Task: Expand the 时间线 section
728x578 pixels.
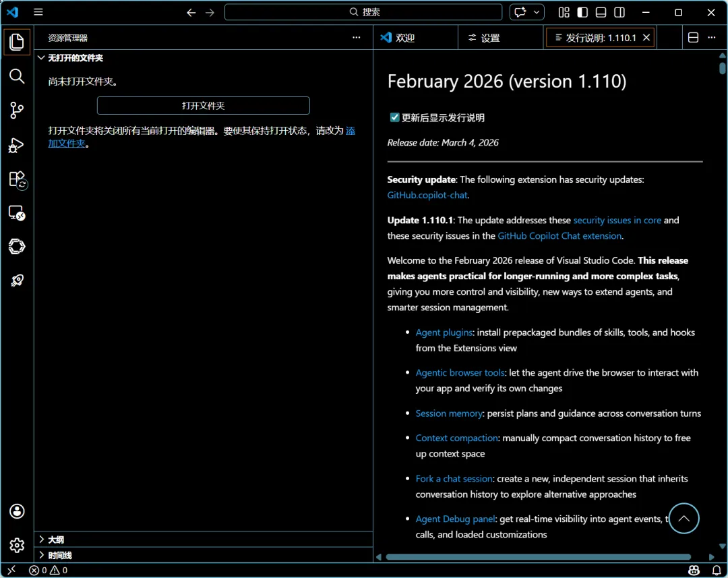Action: [x=204, y=555]
